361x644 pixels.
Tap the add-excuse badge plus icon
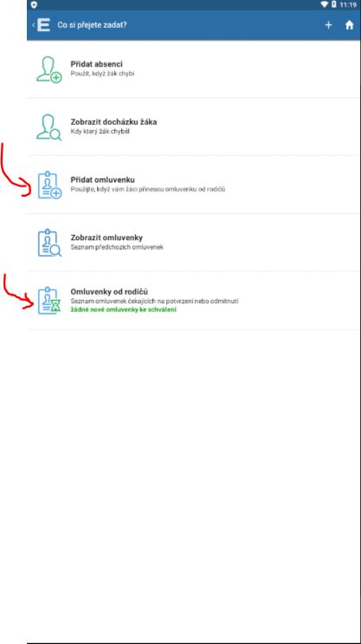coord(49,185)
